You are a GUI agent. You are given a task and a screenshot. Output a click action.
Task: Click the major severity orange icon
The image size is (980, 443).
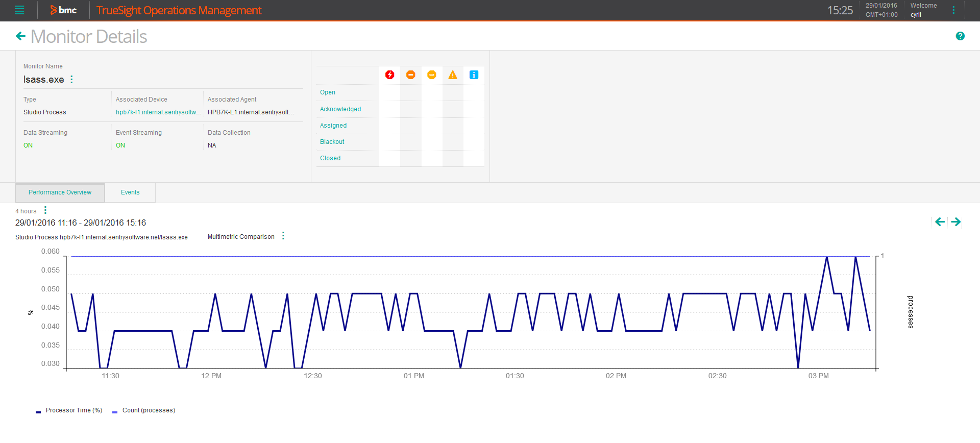point(411,75)
